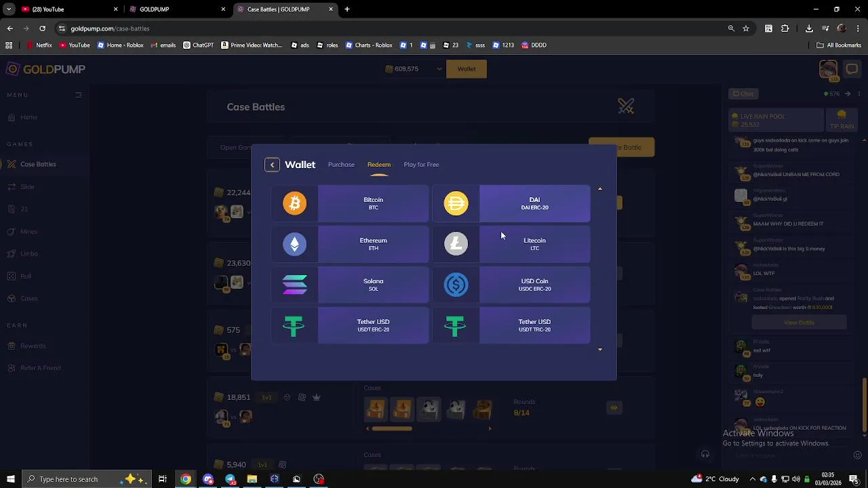
Task: Open All Bookmarks folder
Action: point(839,45)
